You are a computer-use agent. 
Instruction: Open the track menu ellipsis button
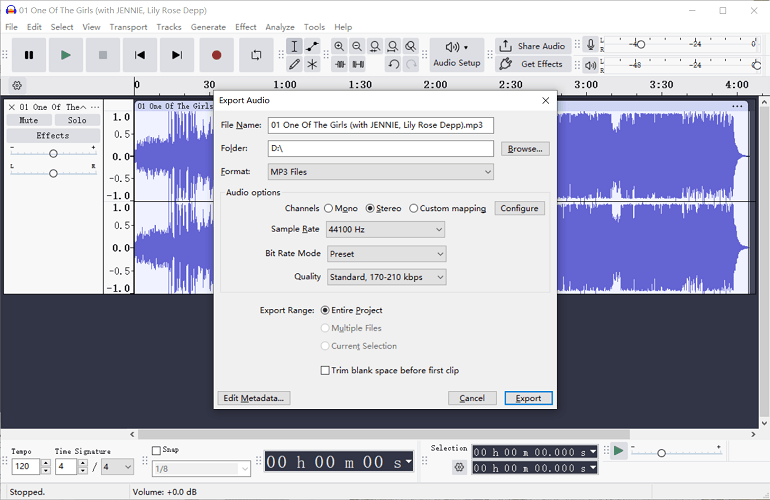[95, 107]
